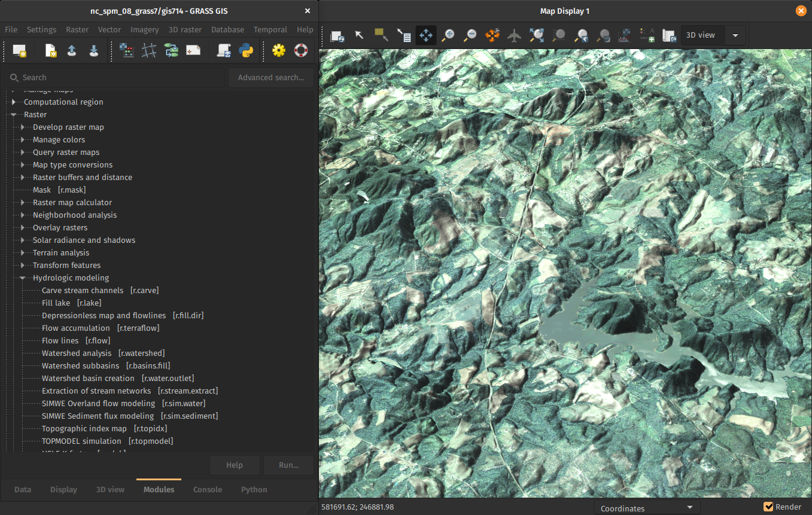The image size is (812, 515).
Task: Expand the Terrain analysis node
Action: pyautogui.click(x=22, y=252)
